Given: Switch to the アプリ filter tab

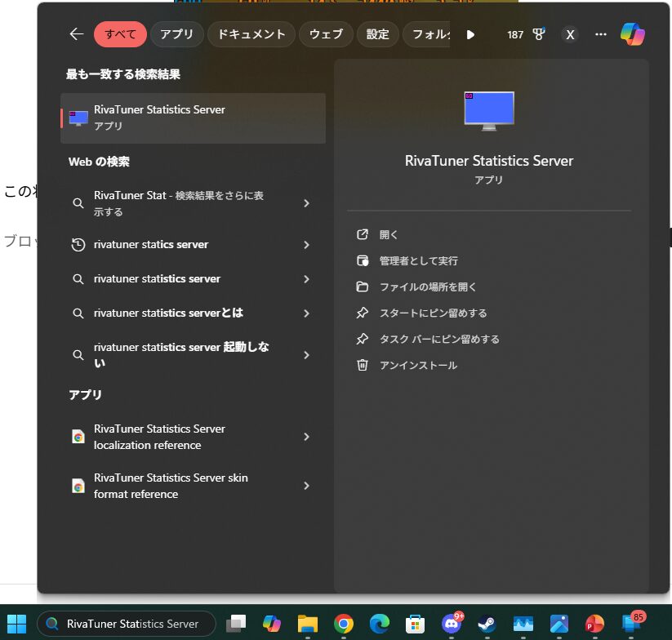Looking at the screenshot, I should tap(176, 34).
